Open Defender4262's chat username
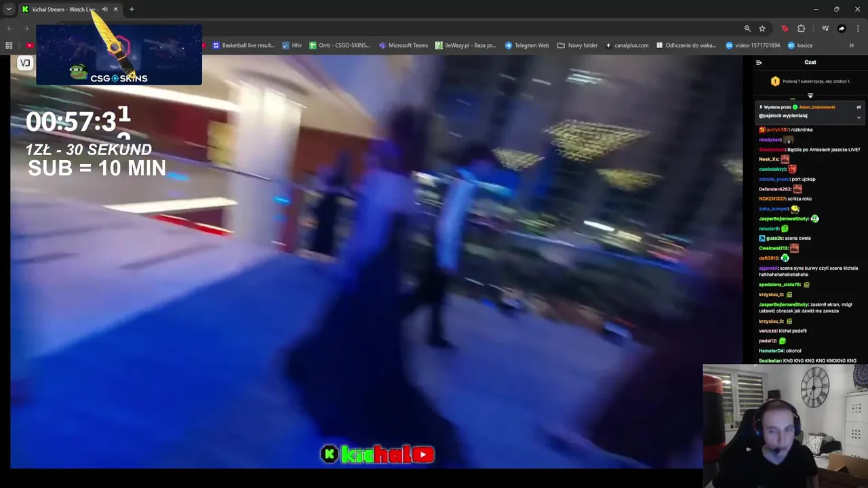Image resolution: width=868 pixels, height=488 pixels. (x=774, y=189)
